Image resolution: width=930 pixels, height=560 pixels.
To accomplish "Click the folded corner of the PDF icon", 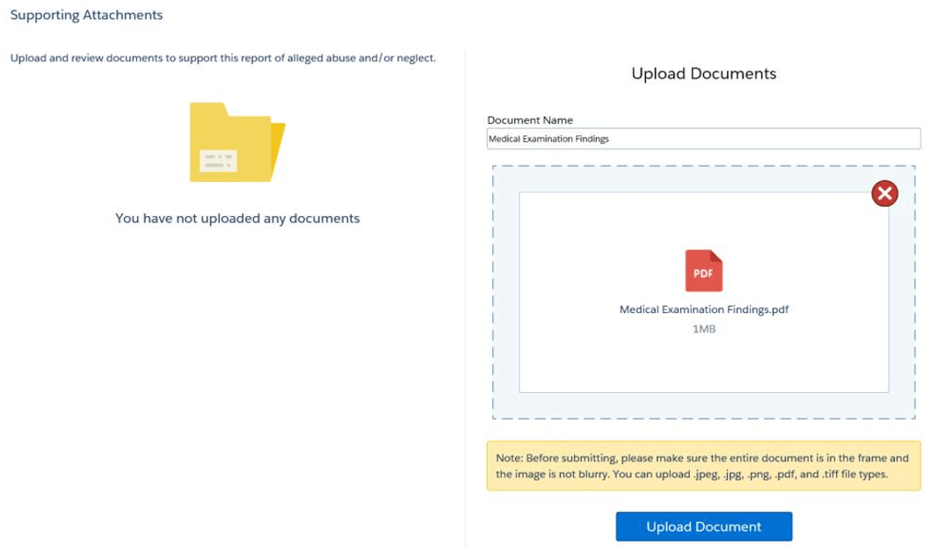I will pyautogui.click(x=716, y=257).
